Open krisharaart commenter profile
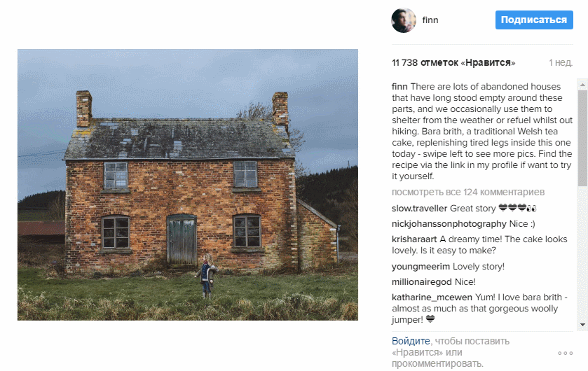This screenshot has height=371, width=588. coord(414,239)
